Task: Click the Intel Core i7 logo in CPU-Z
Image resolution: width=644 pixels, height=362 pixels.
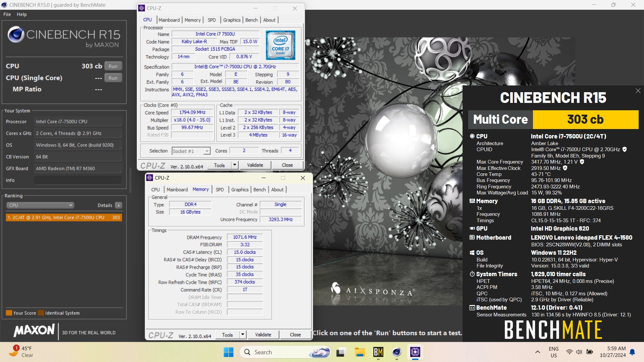Action: (x=280, y=45)
